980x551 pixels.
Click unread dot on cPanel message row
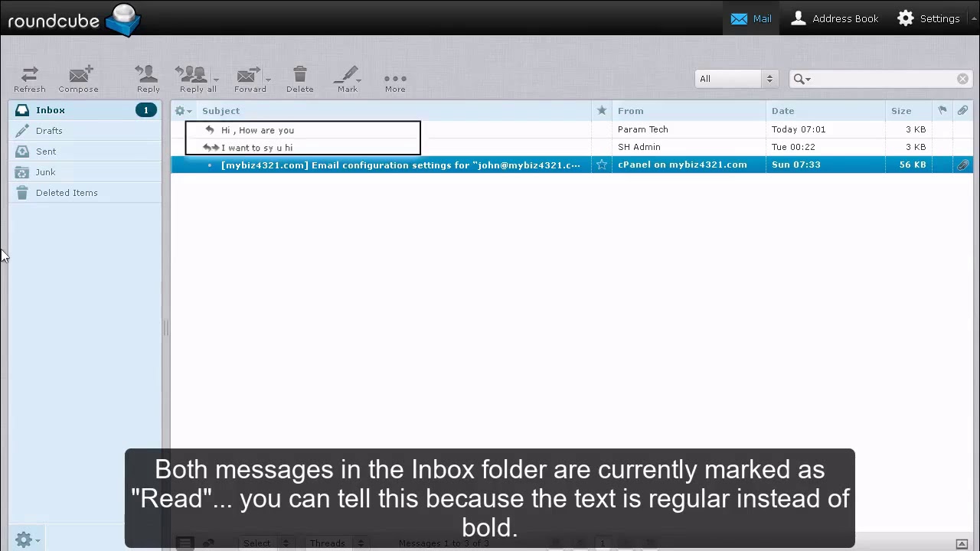click(210, 165)
